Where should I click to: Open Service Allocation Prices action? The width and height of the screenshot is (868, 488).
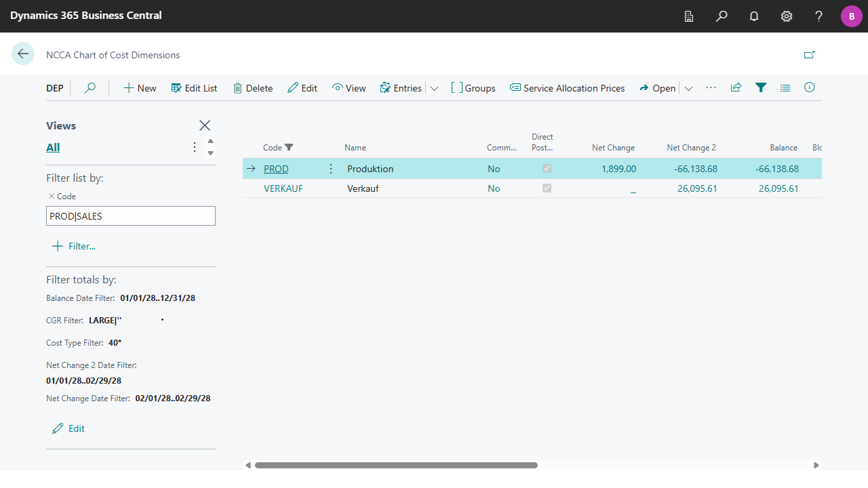[568, 88]
